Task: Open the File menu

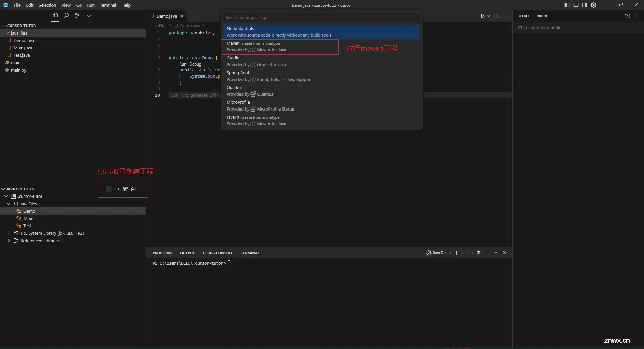Action: click(x=17, y=5)
